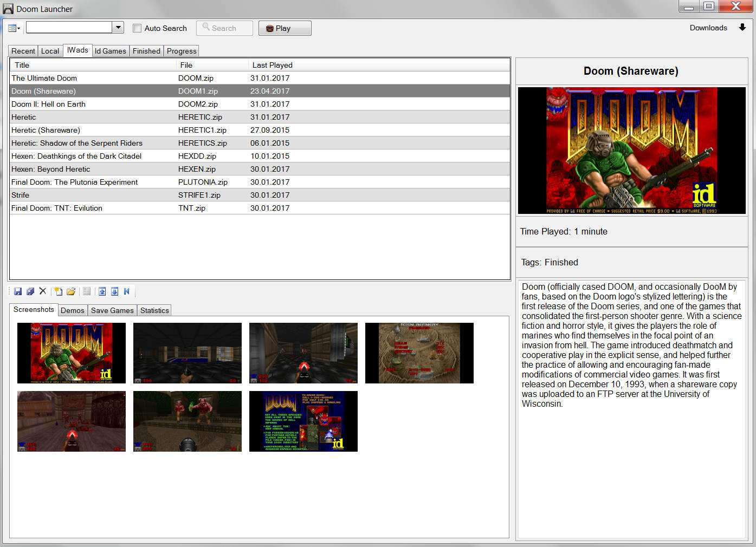The height and width of the screenshot is (547, 756).
Task: Open the Downloads link
Action: [x=708, y=28]
